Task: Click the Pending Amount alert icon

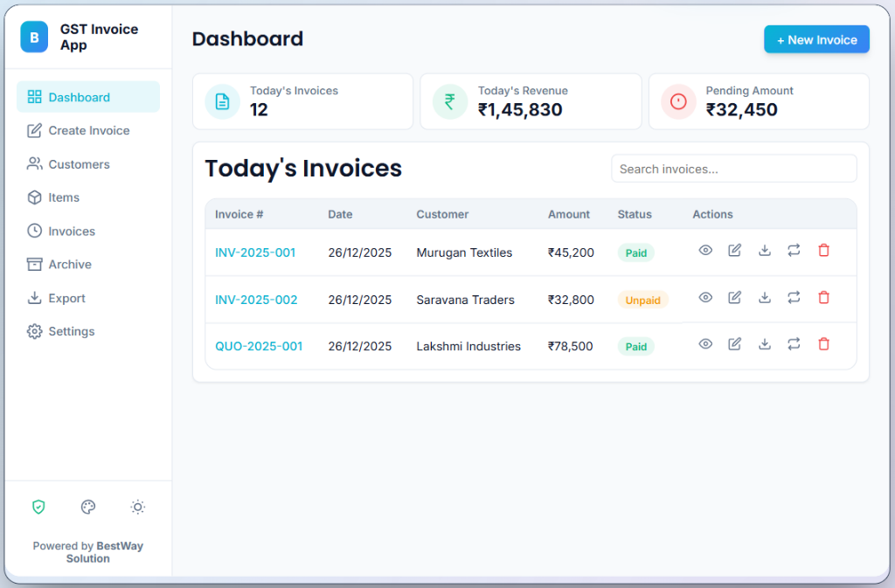Action: (x=678, y=101)
